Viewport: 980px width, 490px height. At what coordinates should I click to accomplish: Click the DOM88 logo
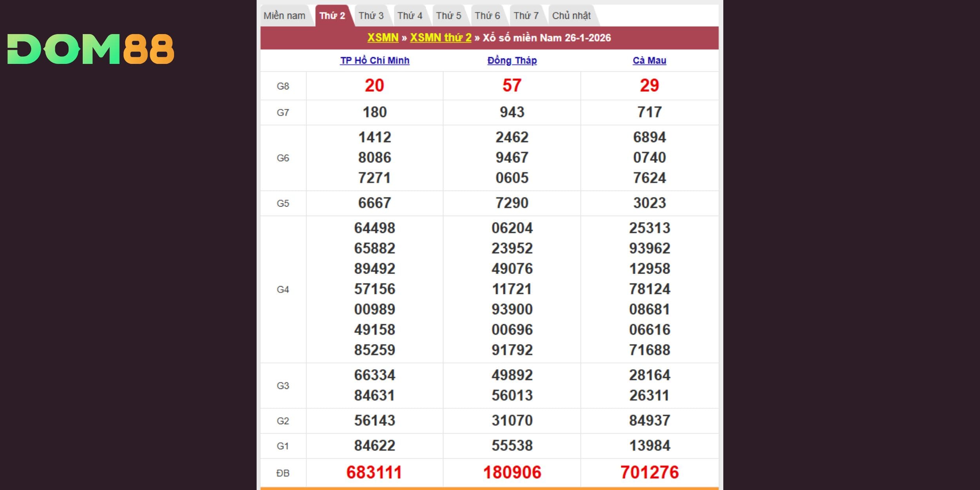(91, 49)
